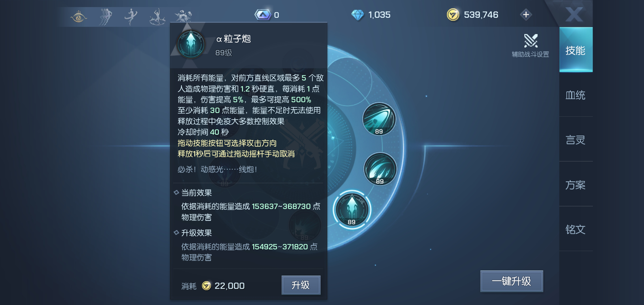Open the 铭文 tab
Viewport: 644px width, 305px height.
576,229
